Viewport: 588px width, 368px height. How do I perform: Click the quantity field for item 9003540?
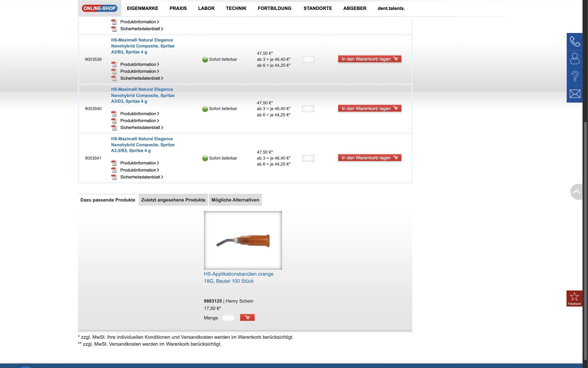(308, 108)
